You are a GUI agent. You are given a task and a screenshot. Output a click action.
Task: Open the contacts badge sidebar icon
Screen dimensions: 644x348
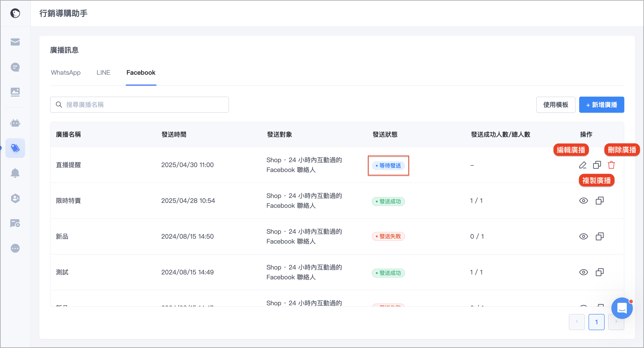pos(15,198)
